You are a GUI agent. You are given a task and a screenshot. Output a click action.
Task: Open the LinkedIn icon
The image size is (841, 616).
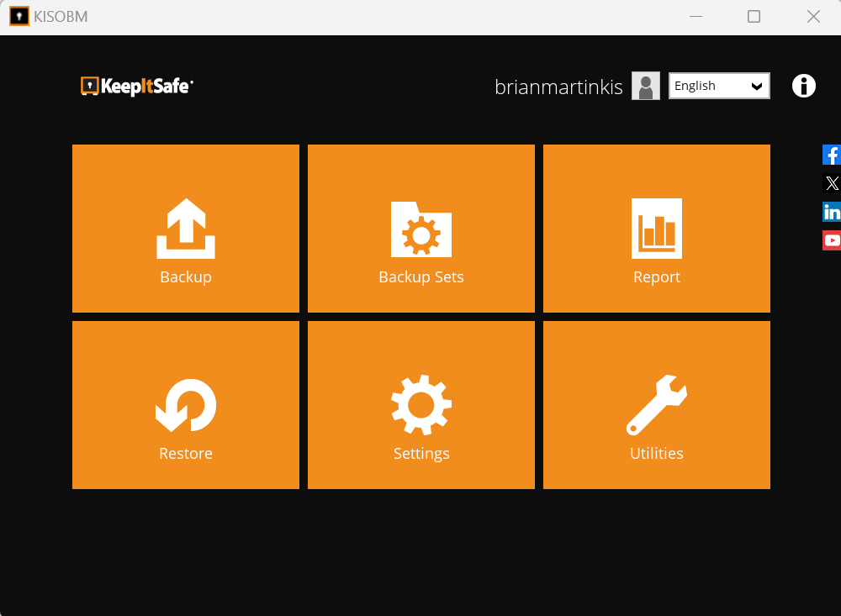832,212
